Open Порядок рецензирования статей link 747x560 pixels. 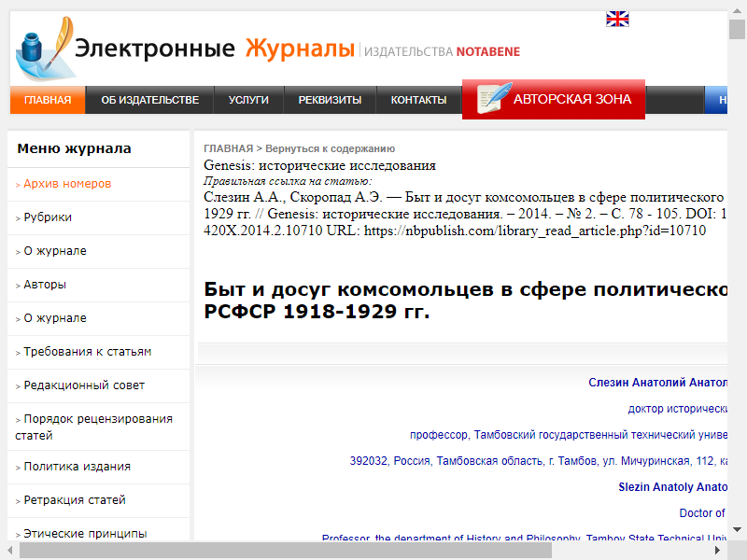point(94,427)
